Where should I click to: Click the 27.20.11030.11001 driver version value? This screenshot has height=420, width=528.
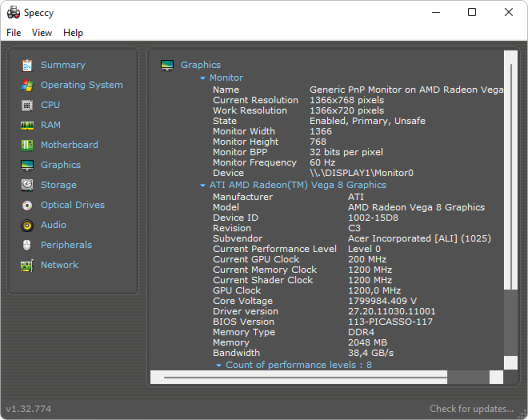pyautogui.click(x=392, y=312)
